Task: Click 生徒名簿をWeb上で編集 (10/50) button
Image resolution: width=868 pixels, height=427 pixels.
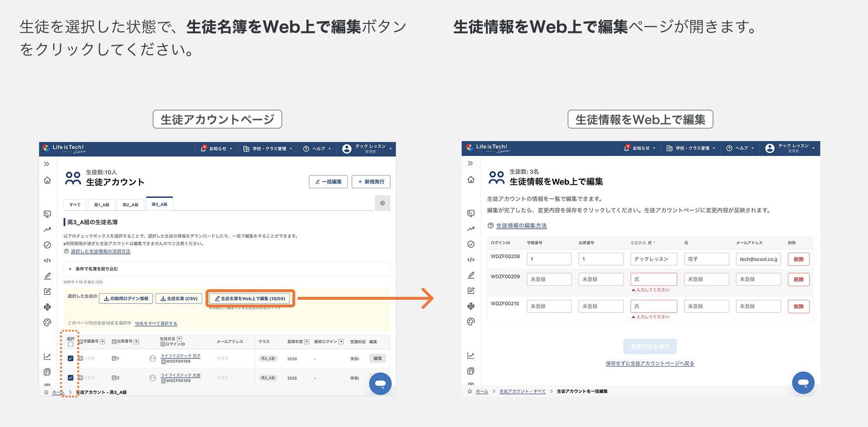Action: tap(250, 299)
